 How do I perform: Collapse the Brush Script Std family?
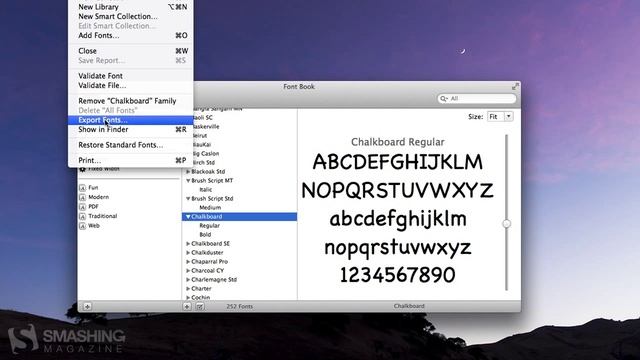pos(188,198)
